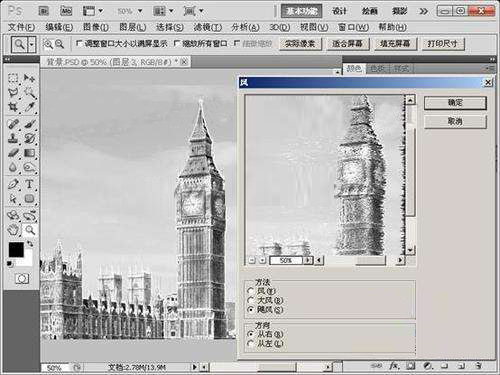This screenshot has width=500, height=375.
Task: Open the 图像(I) menu
Action: click(x=96, y=27)
